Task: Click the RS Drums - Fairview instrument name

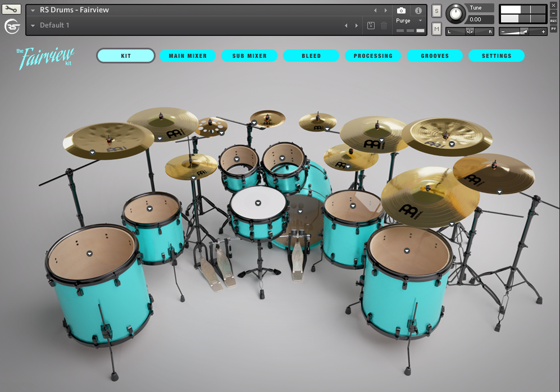Action: tap(74, 10)
